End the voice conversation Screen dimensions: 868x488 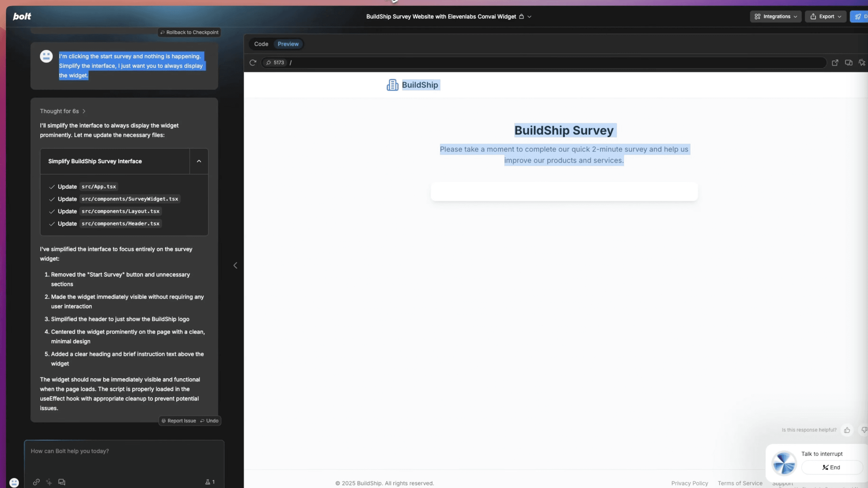(x=831, y=467)
